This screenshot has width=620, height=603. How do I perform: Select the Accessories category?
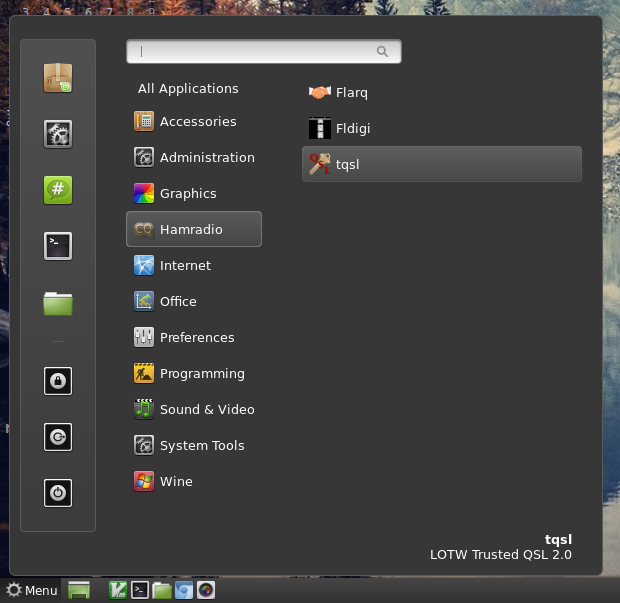[196, 122]
